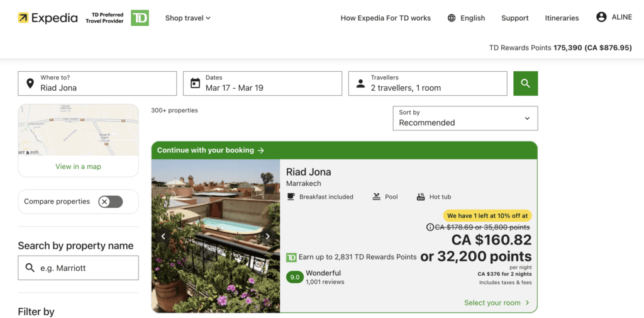Show previous hotel photo arrow

tap(164, 236)
